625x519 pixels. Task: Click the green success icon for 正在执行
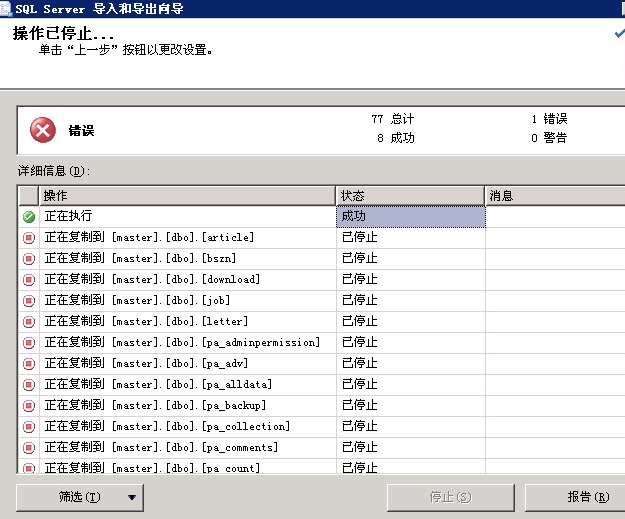click(29, 217)
